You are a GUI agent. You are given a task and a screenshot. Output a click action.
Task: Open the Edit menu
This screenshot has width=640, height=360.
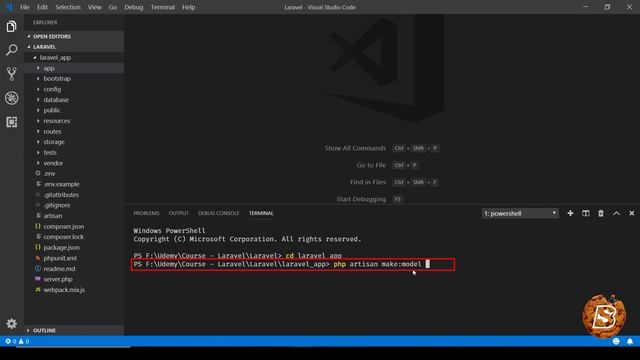(42, 7)
